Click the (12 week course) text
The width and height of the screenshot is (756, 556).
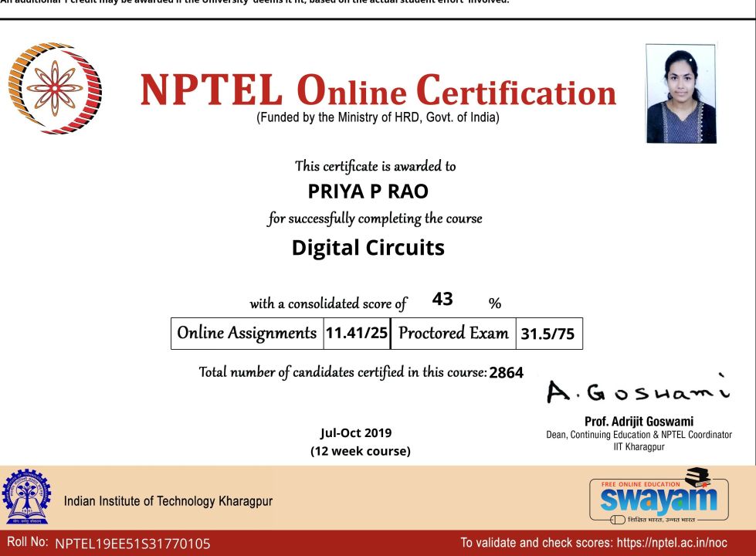(360, 451)
